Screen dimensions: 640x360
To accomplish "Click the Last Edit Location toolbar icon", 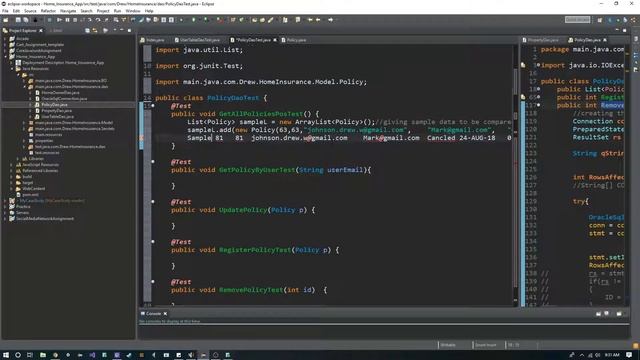I will pyautogui.click(x=310, y=20).
